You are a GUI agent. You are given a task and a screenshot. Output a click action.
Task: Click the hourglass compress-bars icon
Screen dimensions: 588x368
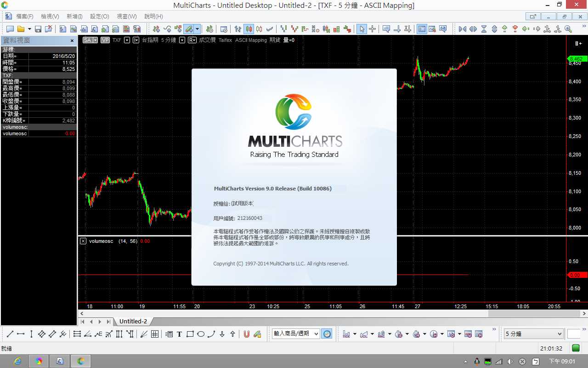(484, 29)
